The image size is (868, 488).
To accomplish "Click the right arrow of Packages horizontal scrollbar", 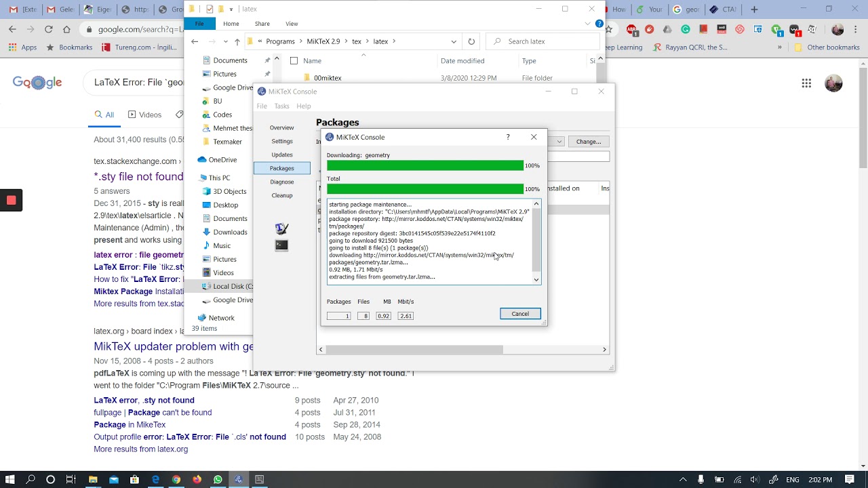I will point(604,350).
